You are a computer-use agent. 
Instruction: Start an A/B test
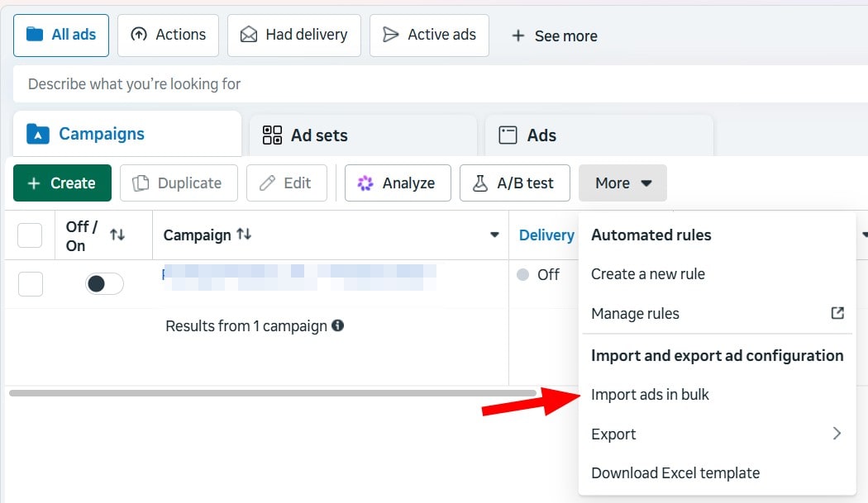coord(515,183)
